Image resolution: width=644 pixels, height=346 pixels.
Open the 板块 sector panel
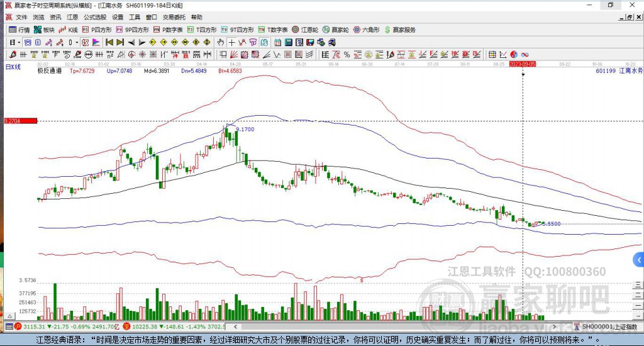[45, 30]
